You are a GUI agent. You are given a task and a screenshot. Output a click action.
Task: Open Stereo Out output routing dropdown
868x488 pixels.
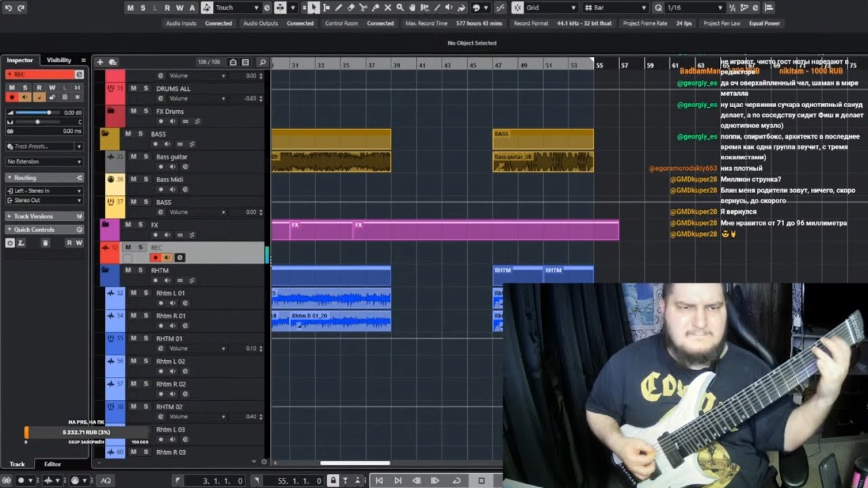(x=44, y=201)
